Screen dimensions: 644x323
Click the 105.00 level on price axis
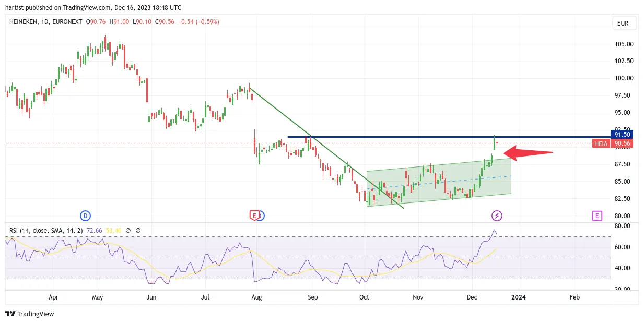tap(624, 44)
